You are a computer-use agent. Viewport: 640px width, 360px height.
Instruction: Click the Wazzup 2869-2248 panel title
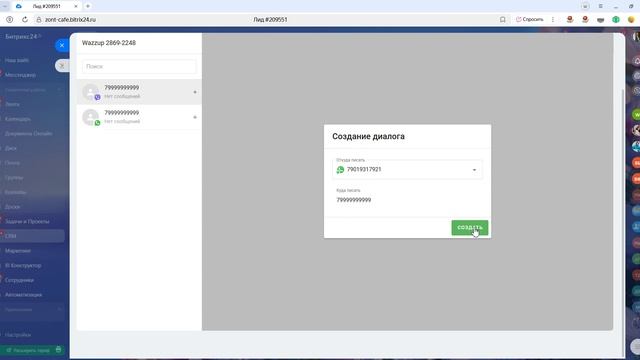click(x=109, y=43)
